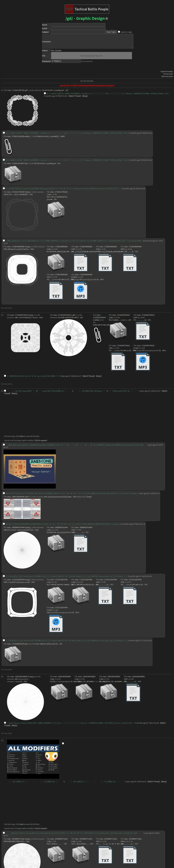Open the TXT icon for 1718034846406-3.txt
This screenshot has width=174, height=868.
(x=105, y=262)
